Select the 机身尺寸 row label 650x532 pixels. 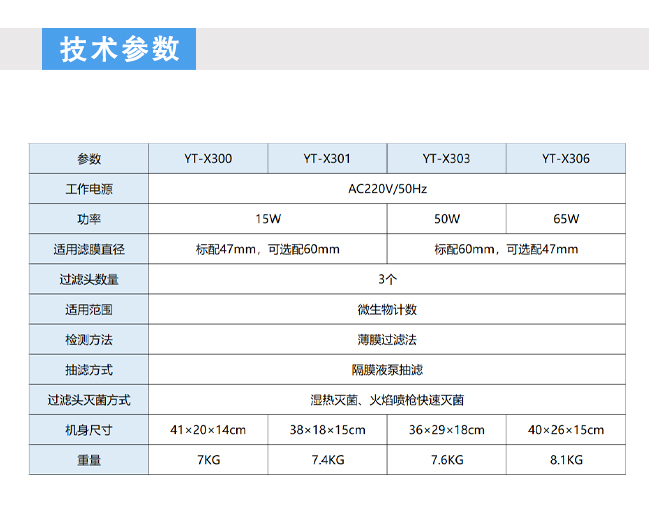[x=89, y=430]
